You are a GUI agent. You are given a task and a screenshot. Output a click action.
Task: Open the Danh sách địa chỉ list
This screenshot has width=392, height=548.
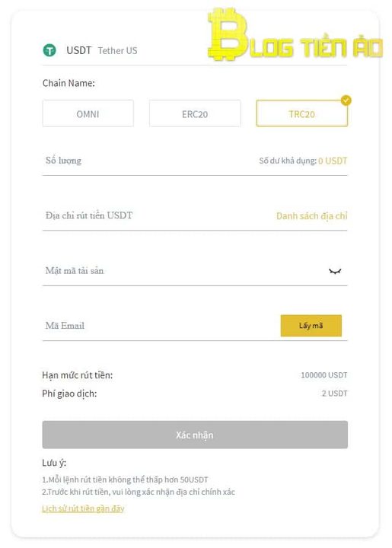point(311,215)
